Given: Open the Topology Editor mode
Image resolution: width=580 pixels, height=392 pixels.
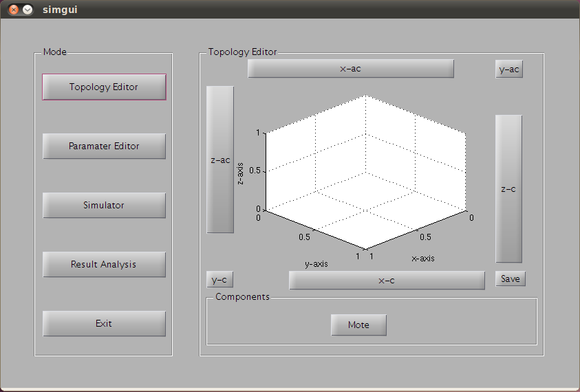Looking at the screenshot, I should [x=104, y=87].
